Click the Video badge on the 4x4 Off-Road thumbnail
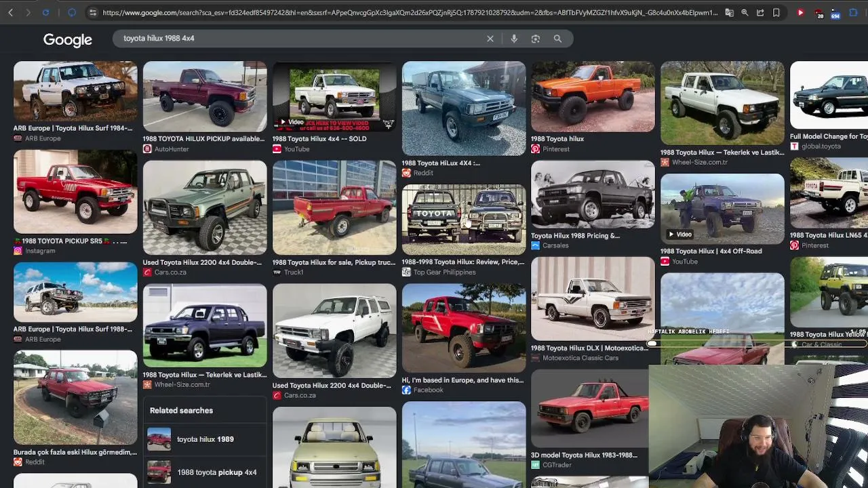 tap(680, 235)
